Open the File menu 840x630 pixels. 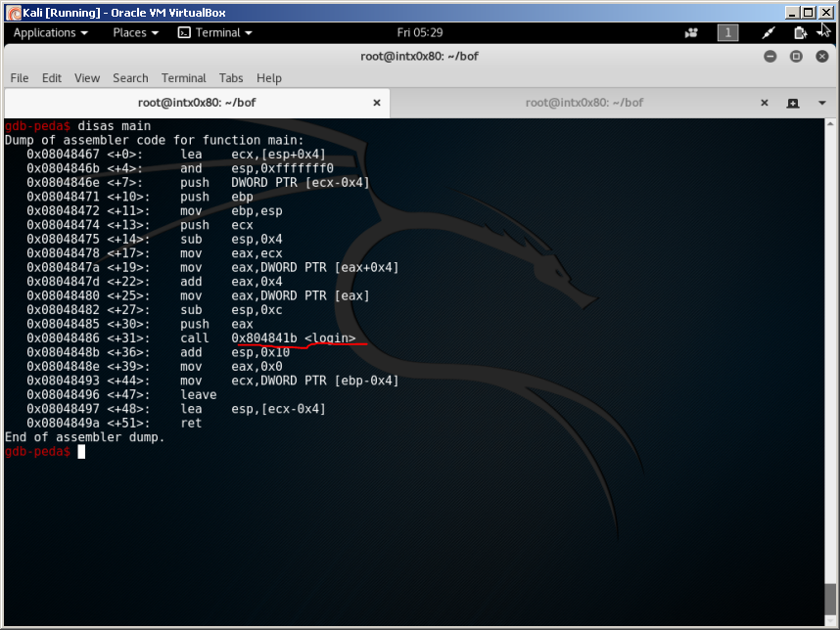click(19, 78)
